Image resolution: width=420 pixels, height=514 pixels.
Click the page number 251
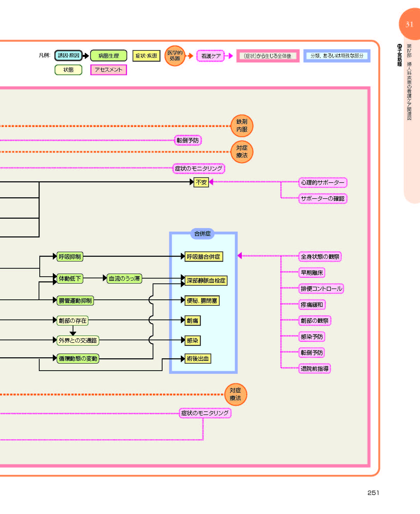coord(373,493)
